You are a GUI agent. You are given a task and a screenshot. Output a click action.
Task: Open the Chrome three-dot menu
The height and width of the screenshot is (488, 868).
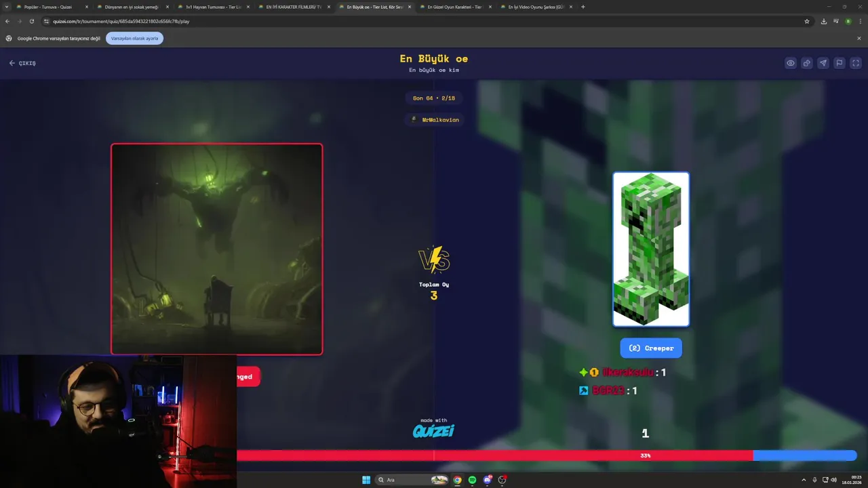(860, 21)
